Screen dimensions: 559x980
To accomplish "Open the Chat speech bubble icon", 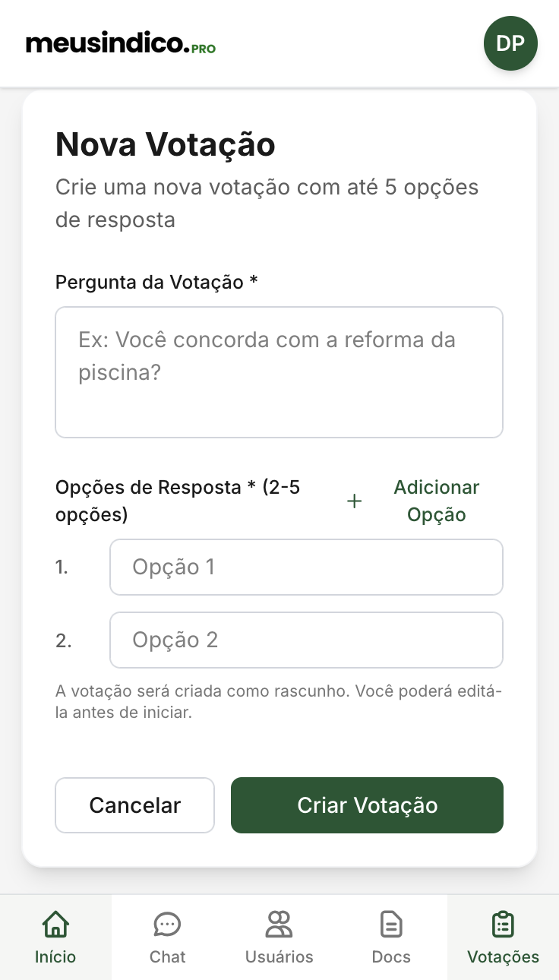I will coord(167,925).
